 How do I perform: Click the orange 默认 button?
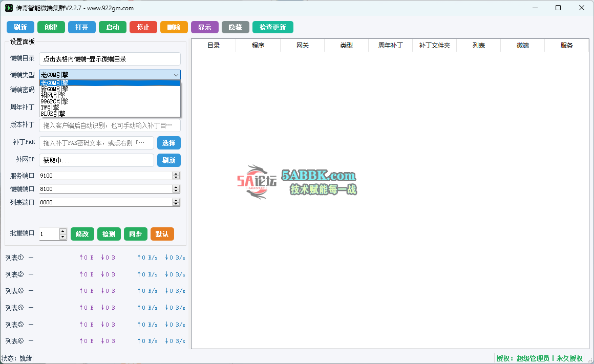coord(162,234)
